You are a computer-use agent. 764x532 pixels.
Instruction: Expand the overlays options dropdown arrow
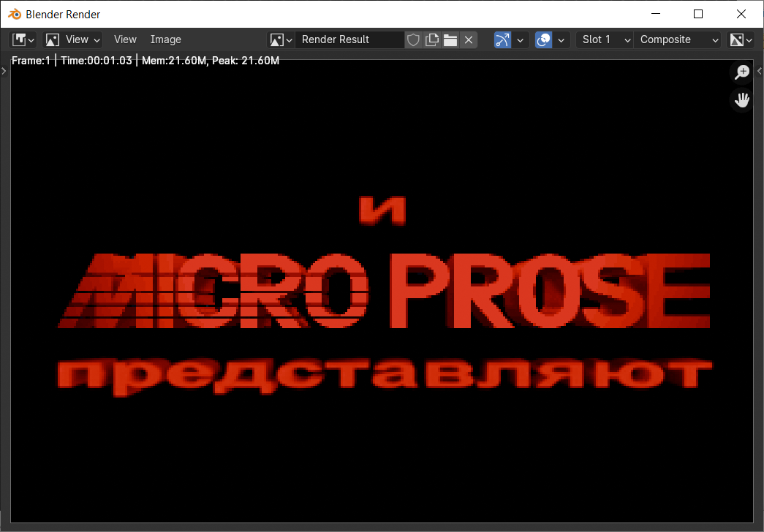click(561, 39)
